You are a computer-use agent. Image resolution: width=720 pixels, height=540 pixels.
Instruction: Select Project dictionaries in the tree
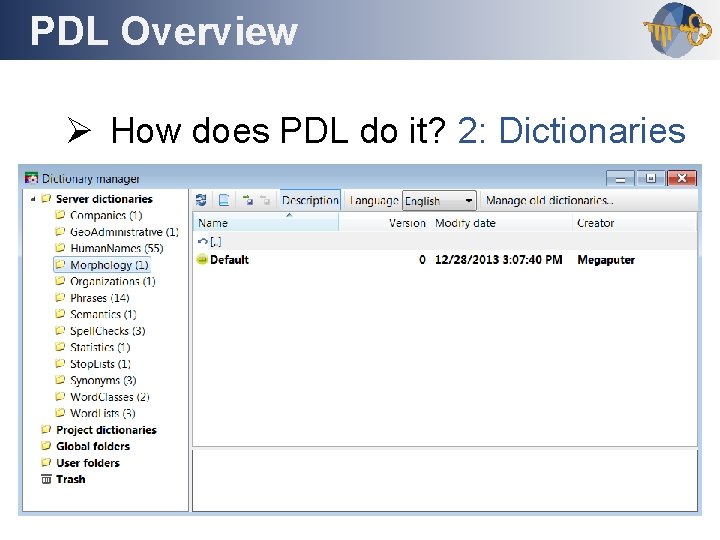pos(106,430)
